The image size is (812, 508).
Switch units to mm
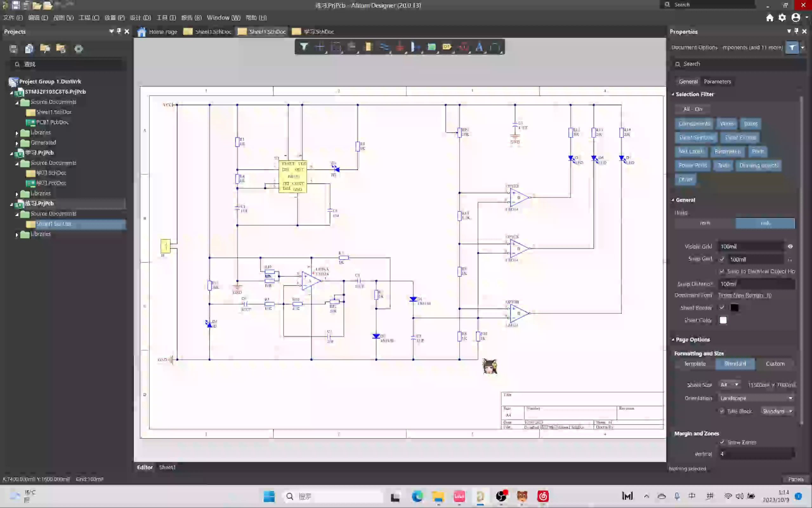(x=705, y=223)
